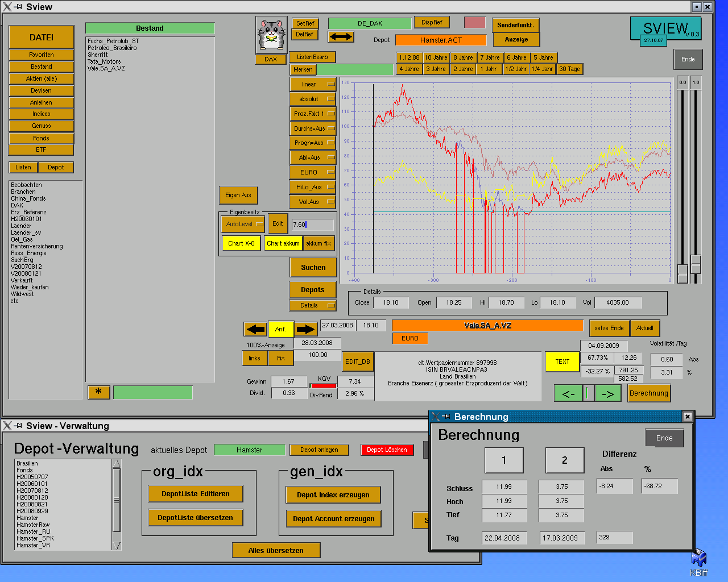
Task: Toggle the yellow Chart X-0 button
Action: (241, 243)
